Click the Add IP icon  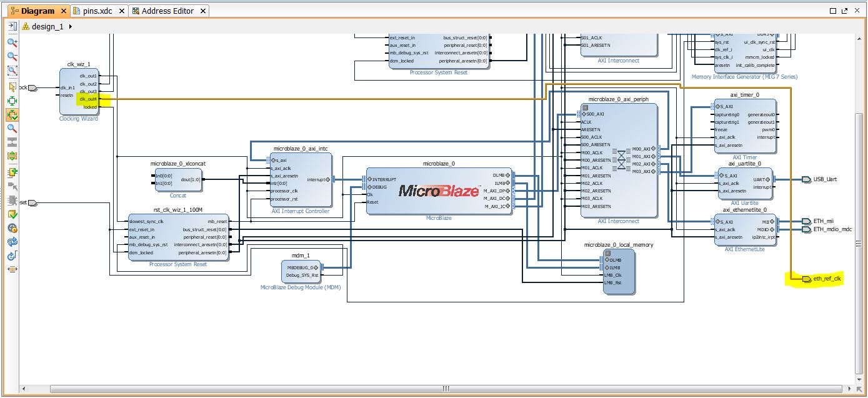(x=12, y=172)
